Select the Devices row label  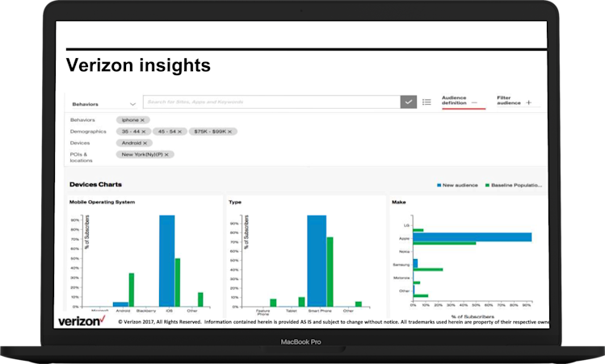(x=80, y=143)
